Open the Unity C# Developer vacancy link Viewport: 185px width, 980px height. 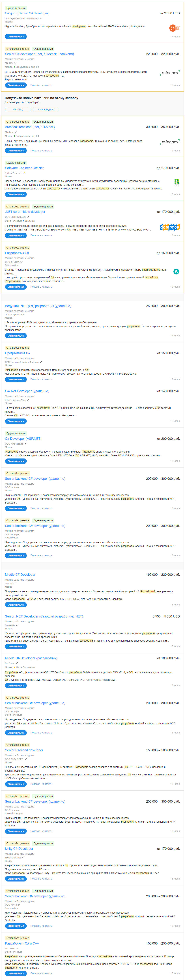tap(19, 849)
